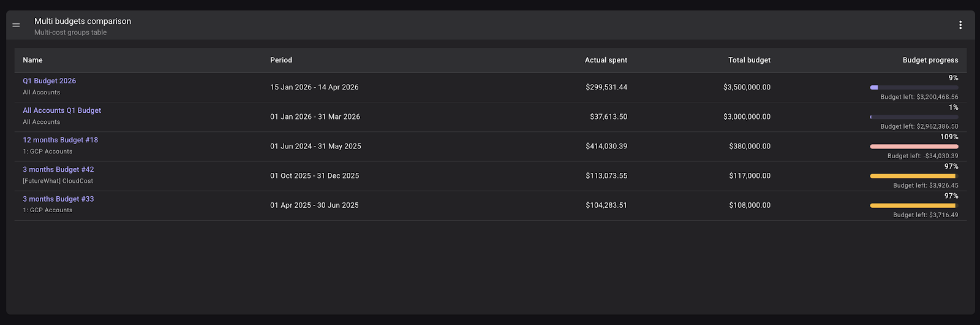This screenshot has height=325, width=980.
Task: Open the Q1 Budget 2026 link
Action: tap(50, 81)
